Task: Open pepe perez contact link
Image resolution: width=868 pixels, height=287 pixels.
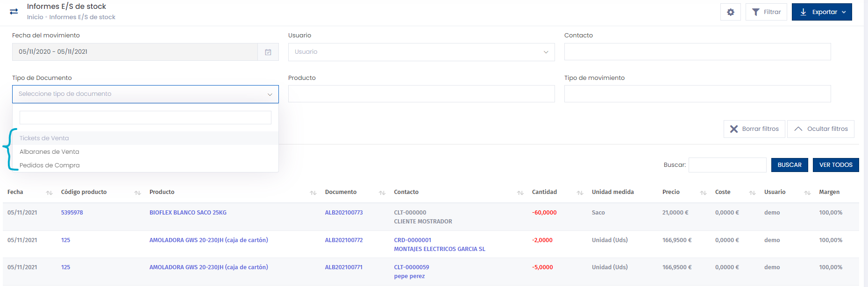Action: (409, 276)
